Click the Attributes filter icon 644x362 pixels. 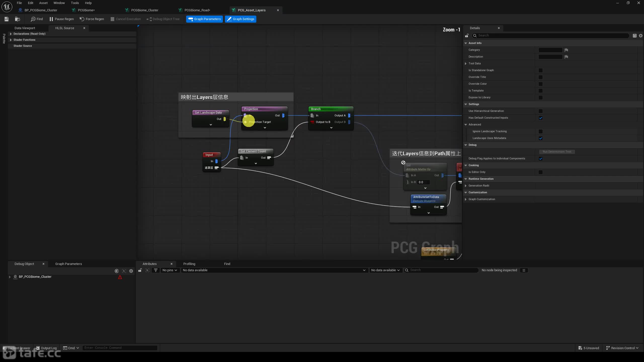tap(156, 270)
